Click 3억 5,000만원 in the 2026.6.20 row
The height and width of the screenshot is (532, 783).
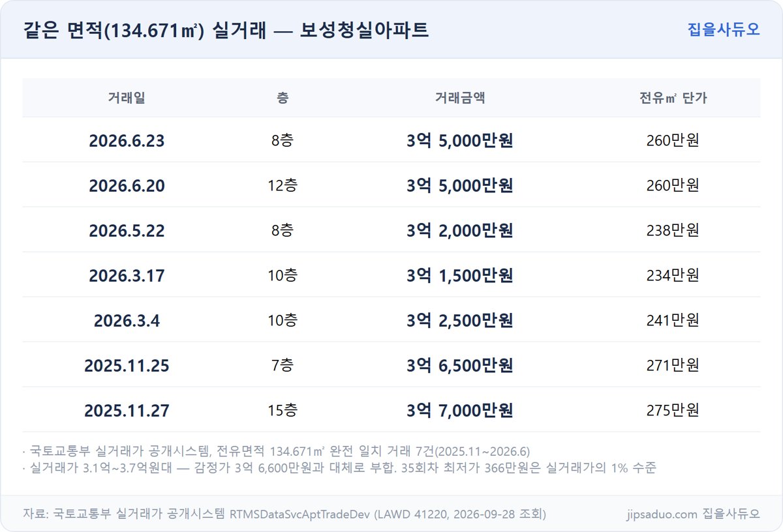coord(460,186)
